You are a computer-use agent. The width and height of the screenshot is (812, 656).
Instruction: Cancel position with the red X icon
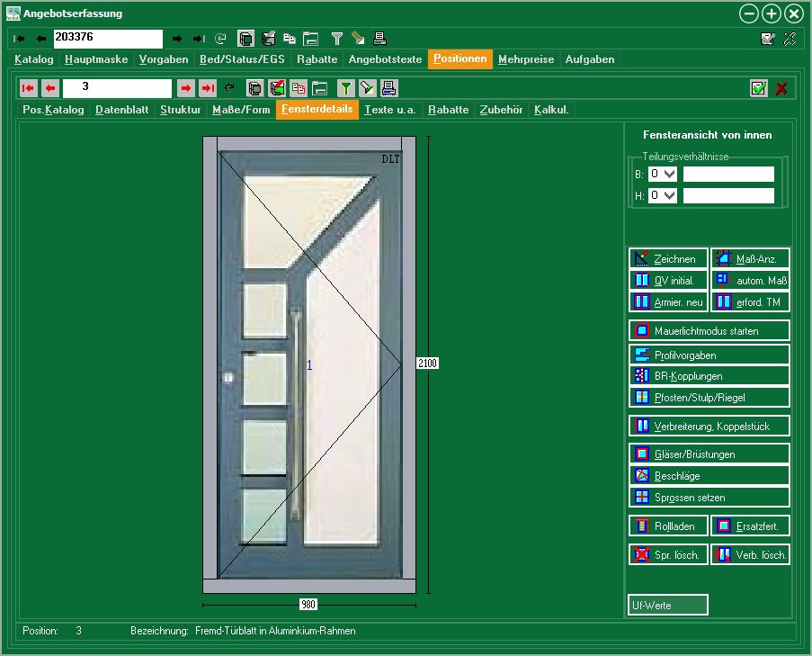coord(781,88)
